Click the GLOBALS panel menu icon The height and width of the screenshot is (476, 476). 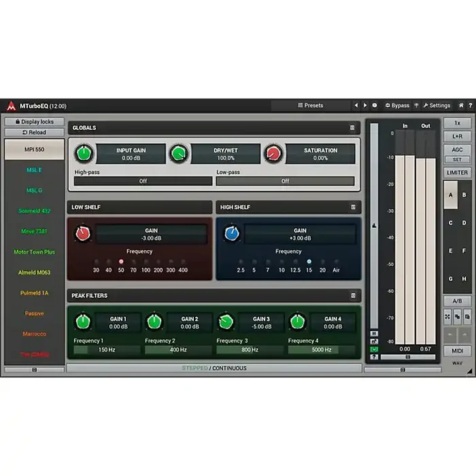(x=352, y=128)
